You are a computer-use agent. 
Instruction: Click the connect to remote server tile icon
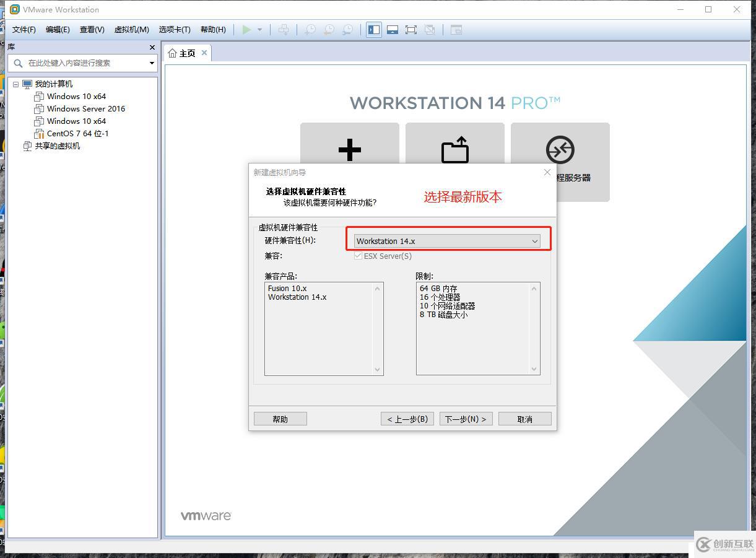click(560, 150)
